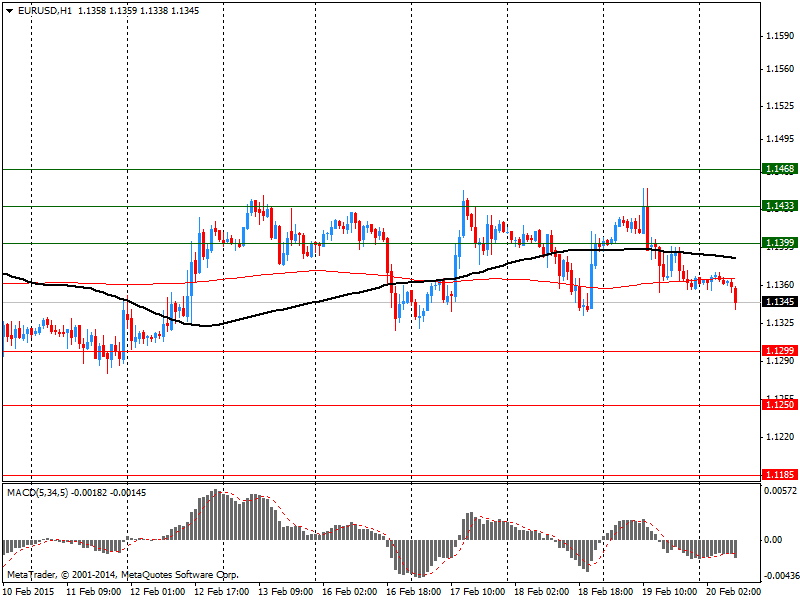The height and width of the screenshot is (600, 800).
Task: Click the 17 Feb 10:00 time axis label
Action: (x=478, y=592)
